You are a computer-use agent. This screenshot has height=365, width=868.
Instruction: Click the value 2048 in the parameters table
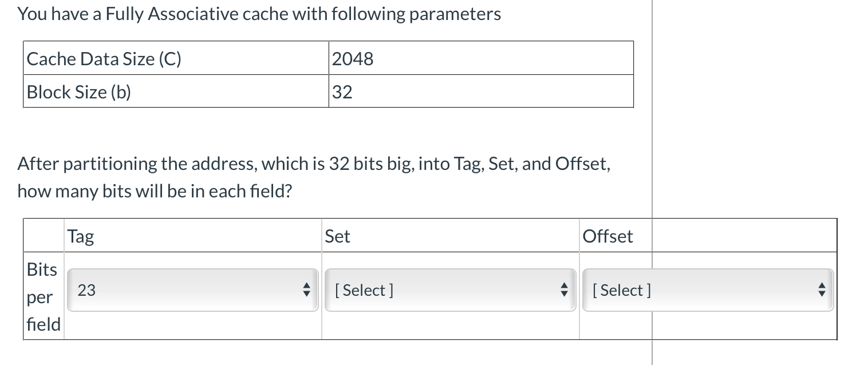(353, 58)
